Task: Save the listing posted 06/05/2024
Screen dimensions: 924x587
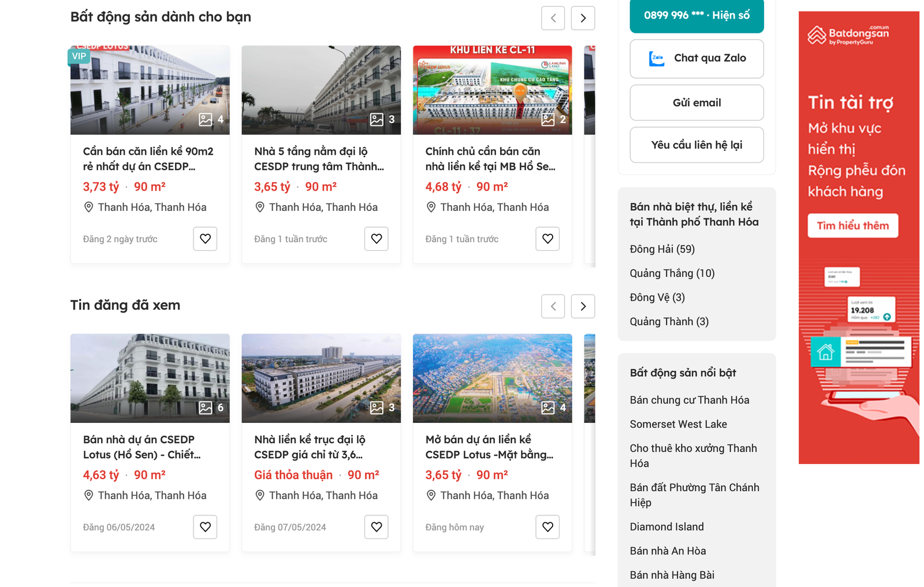Action: point(205,527)
